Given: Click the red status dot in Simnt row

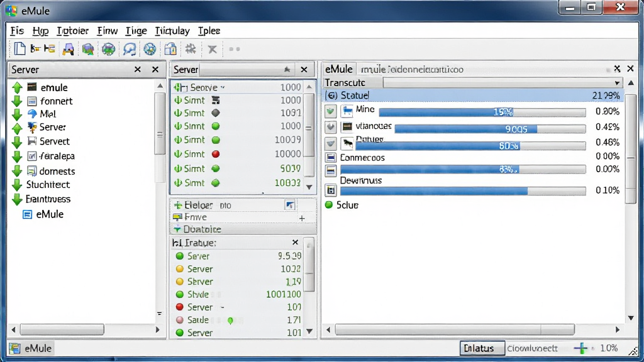Looking at the screenshot, I should [x=216, y=154].
